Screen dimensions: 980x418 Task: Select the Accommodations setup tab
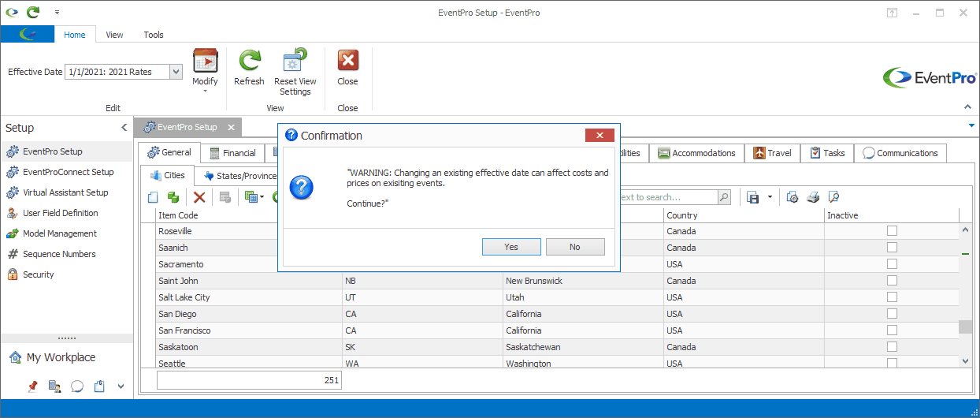[x=696, y=153]
